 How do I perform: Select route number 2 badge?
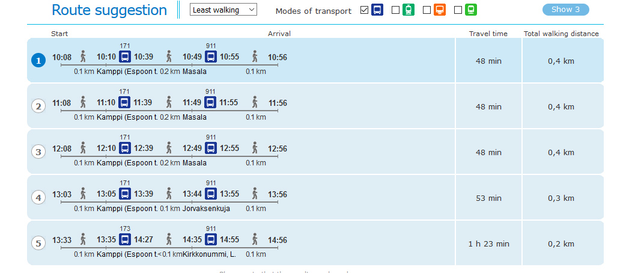click(x=38, y=106)
